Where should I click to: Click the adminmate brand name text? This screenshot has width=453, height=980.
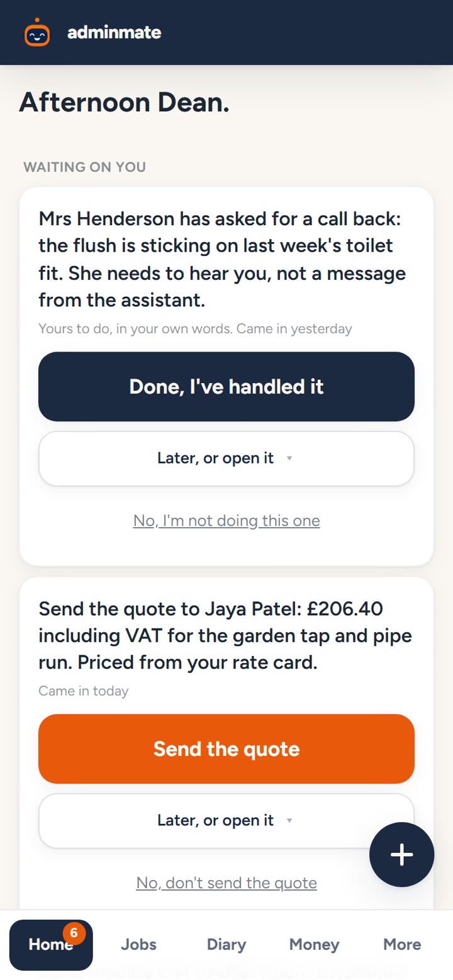pos(115,32)
